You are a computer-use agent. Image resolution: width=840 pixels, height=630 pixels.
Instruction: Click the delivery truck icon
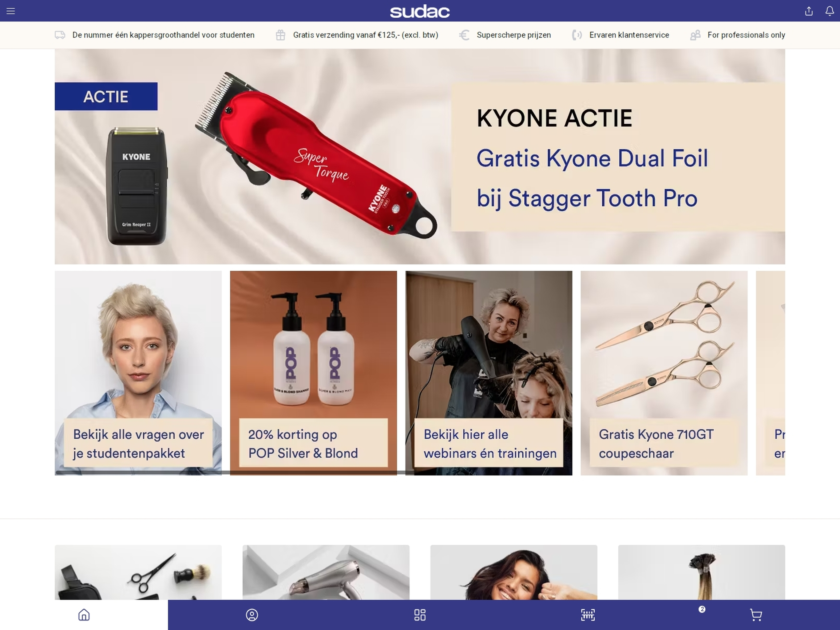[60, 35]
